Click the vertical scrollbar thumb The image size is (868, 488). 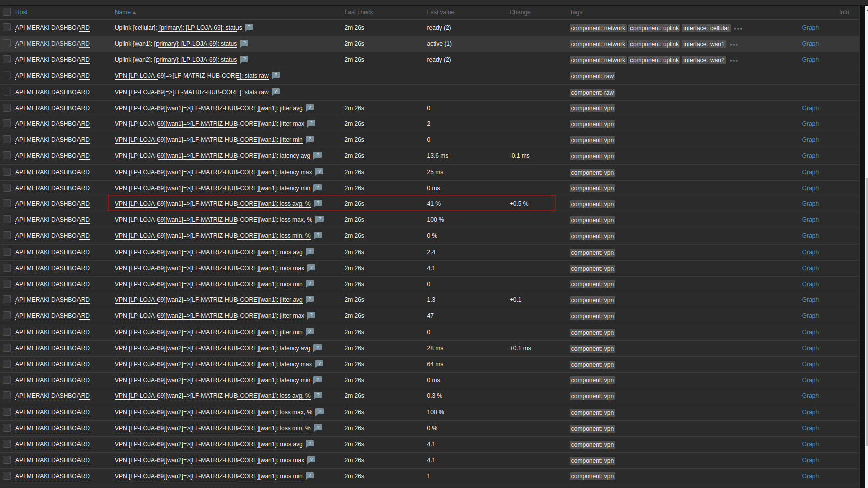point(866,312)
